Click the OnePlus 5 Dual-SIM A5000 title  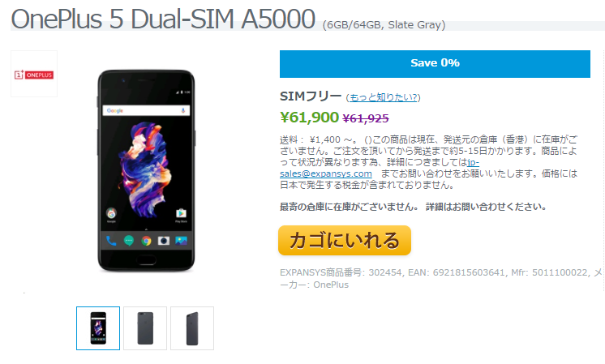(x=163, y=19)
